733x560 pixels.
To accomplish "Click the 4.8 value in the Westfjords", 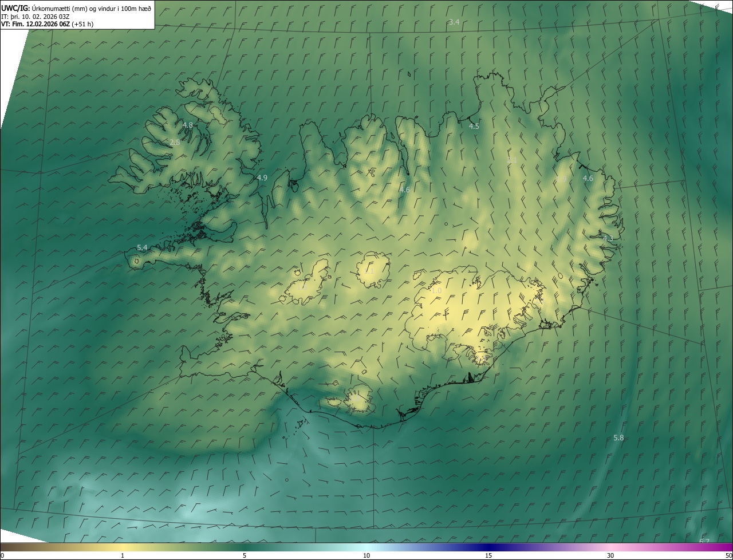I will 188,125.
